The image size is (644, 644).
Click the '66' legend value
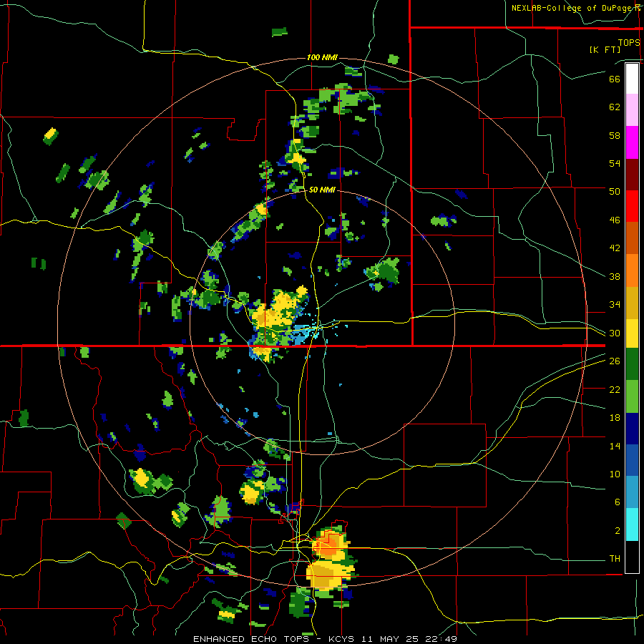[615, 79]
